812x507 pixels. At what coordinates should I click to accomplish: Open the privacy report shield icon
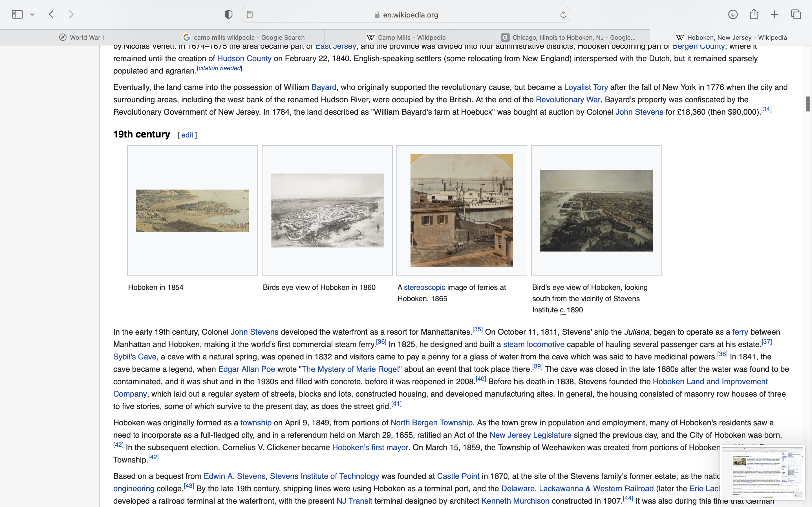228,14
